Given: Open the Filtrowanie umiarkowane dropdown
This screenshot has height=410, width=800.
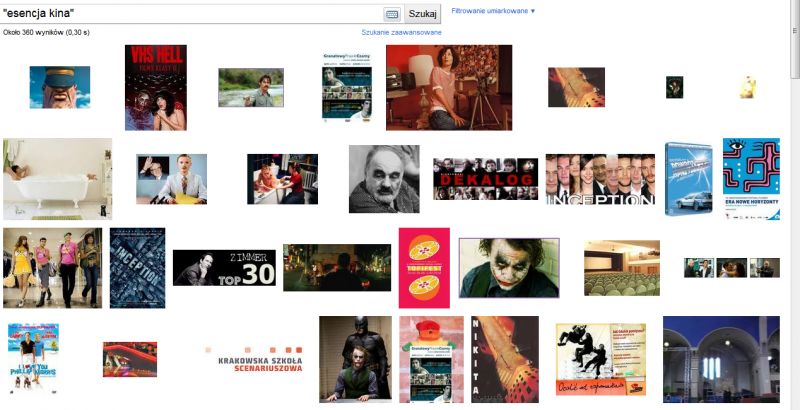Looking at the screenshot, I should [493, 11].
